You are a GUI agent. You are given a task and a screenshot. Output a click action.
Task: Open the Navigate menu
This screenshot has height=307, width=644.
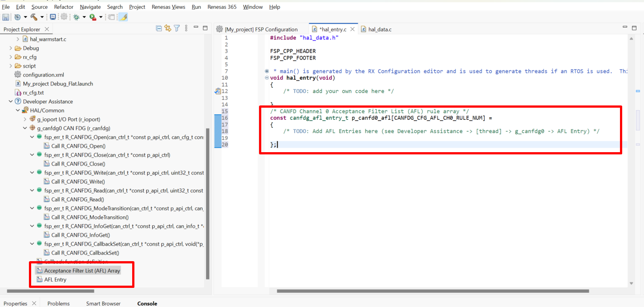tap(90, 7)
